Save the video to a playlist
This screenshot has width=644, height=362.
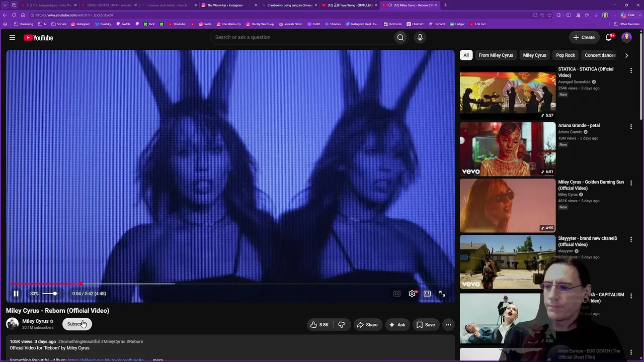[426, 325]
